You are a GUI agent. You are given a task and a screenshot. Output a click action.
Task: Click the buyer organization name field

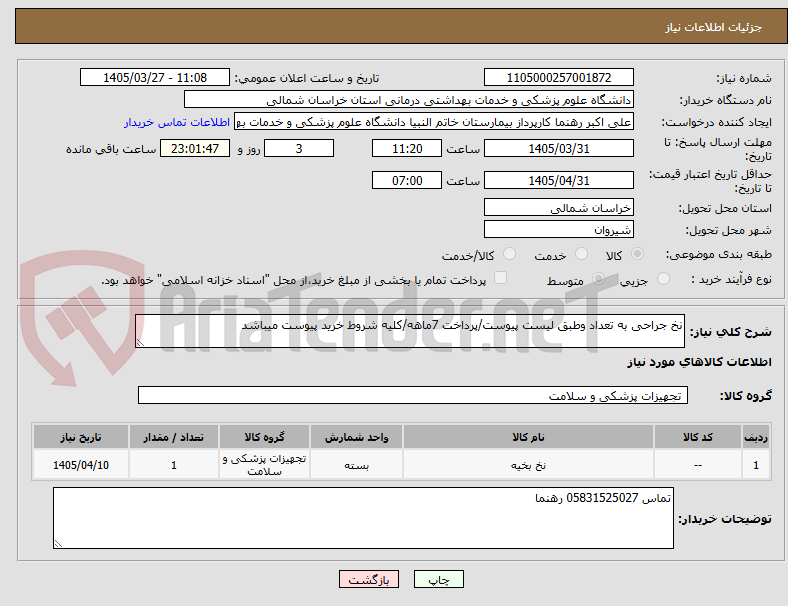click(x=409, y=99)
